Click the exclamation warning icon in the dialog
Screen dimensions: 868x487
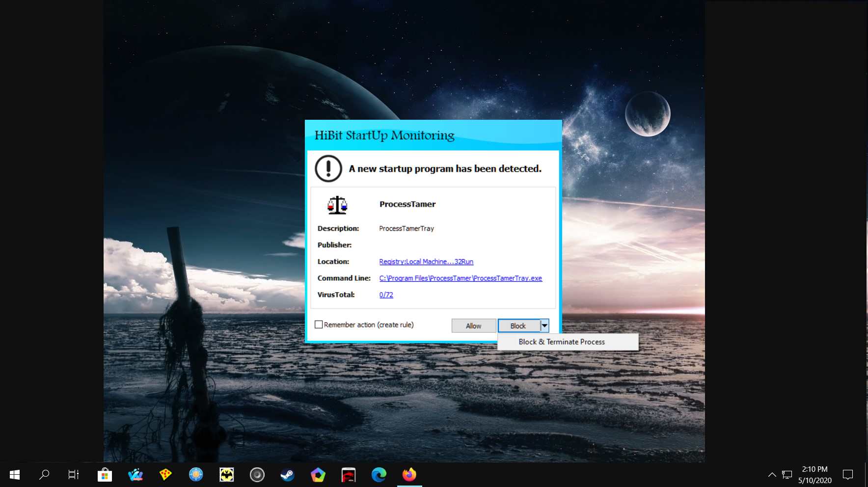(328, 169)
